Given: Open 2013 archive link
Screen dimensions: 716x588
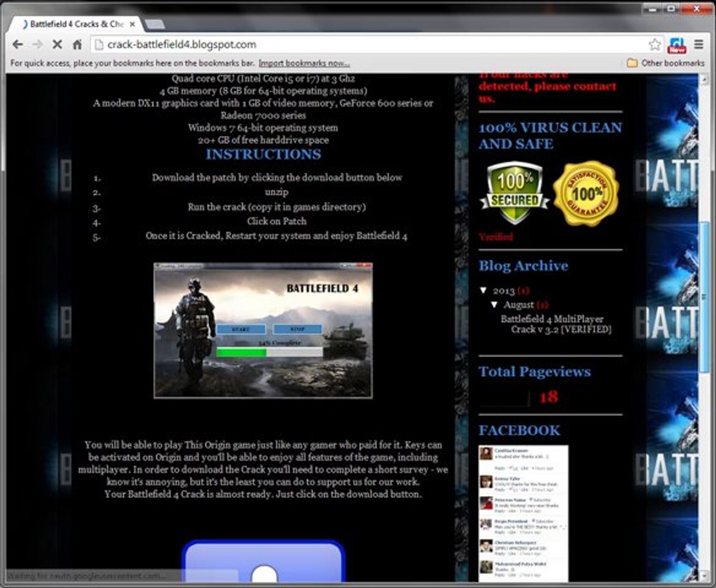Looking at the screenshot, I should [503, 290].
